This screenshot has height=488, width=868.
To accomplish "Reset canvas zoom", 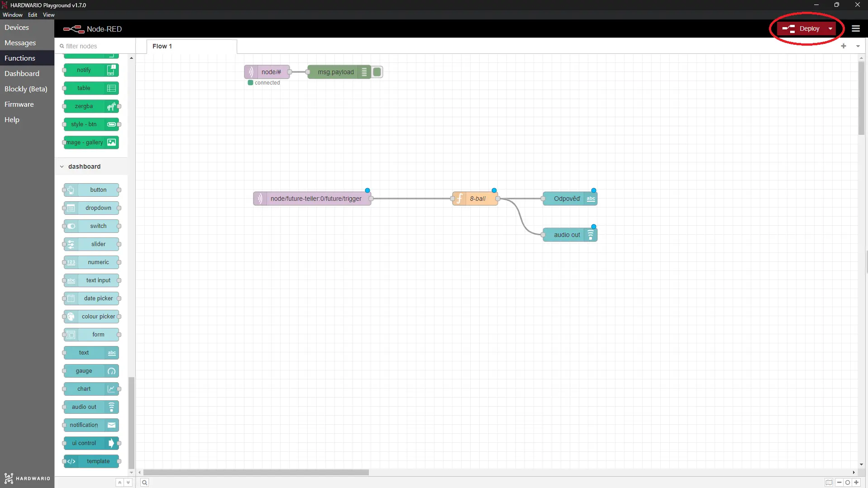I will (848, 483).
